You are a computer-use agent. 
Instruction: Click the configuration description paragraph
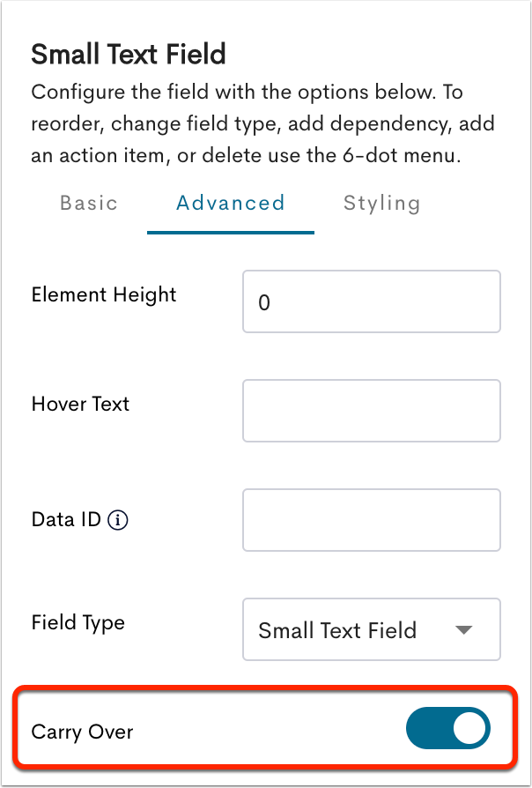pos(262,124)
